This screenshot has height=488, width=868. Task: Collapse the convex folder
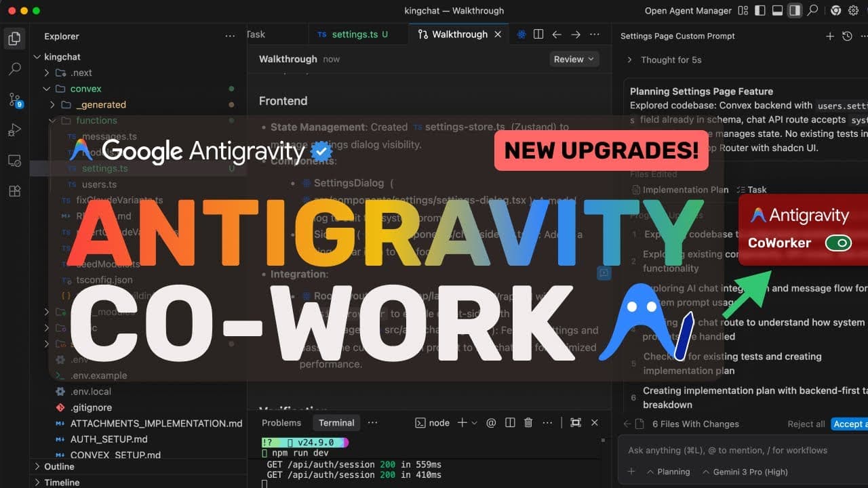click(x=47, y=89)
